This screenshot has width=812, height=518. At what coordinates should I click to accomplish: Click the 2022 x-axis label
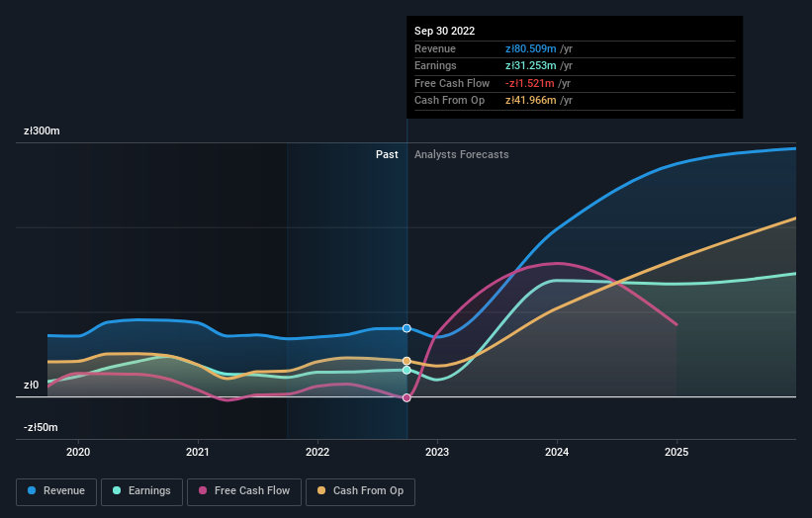pos(317,452)
